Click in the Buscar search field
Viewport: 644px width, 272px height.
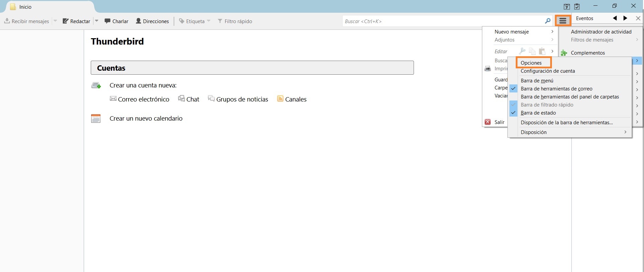(x=442, y=21)
